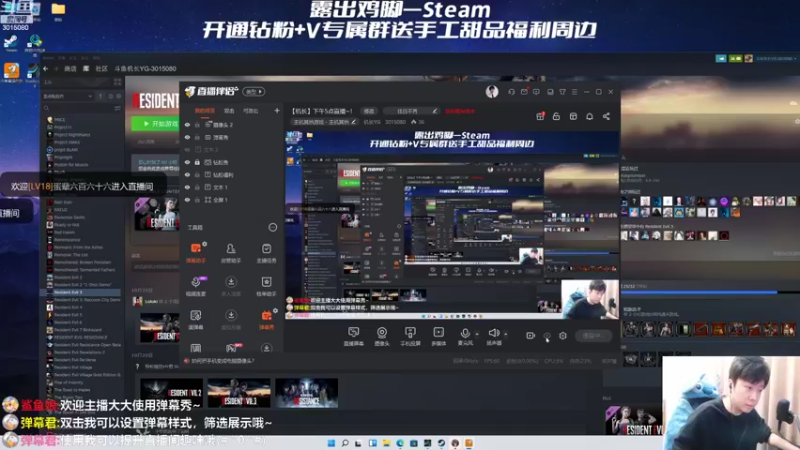The image size is (800, 450).
Task: Click the go-live status button at bottom right
Action: pos(594,336)
